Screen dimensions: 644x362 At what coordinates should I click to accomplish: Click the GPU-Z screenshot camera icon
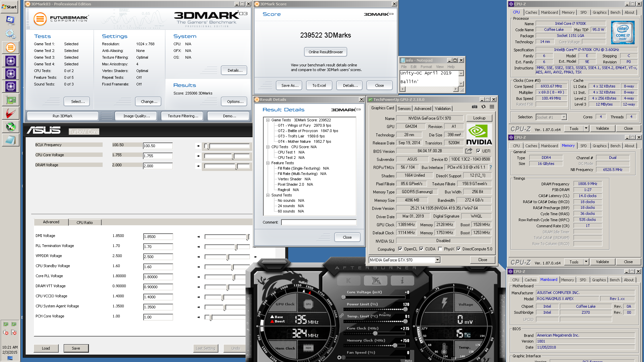click(x=474, y=107)
